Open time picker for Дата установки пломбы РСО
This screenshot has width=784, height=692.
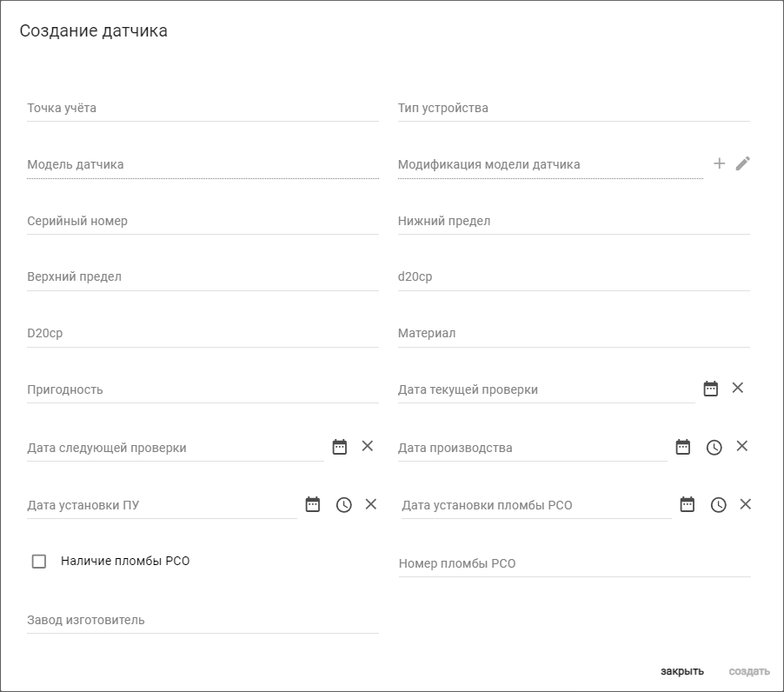(719, 504)
